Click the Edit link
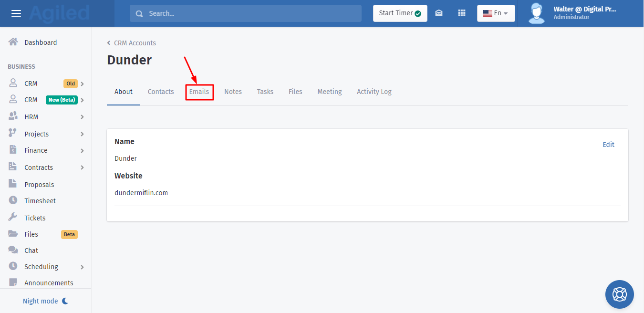The width and height of the screenshot is (644, 313). pyautogui.click(x=608, y=145)
